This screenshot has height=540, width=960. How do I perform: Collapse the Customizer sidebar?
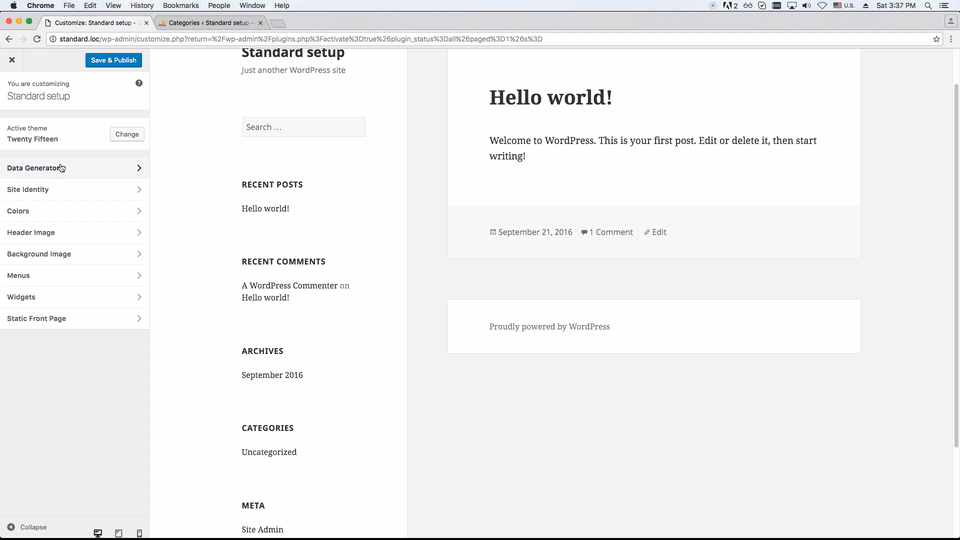tap(27, 527)
